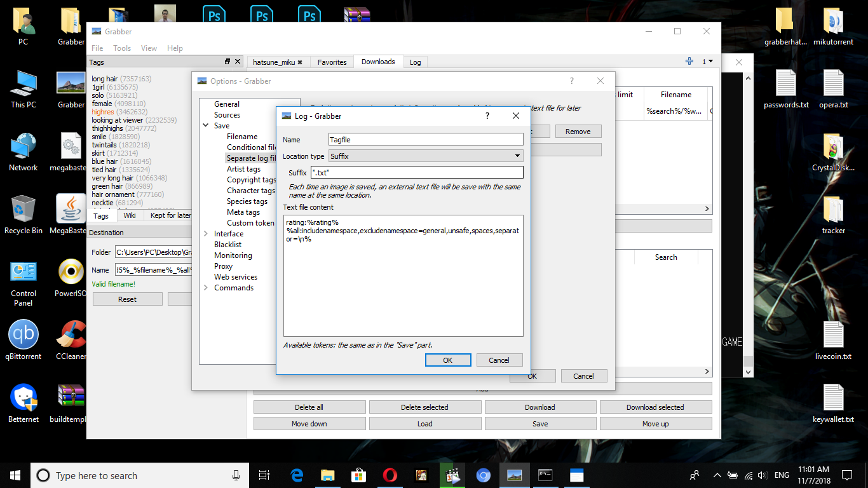Click the blue plus add-tab icon in Grabber

[689, 62]
